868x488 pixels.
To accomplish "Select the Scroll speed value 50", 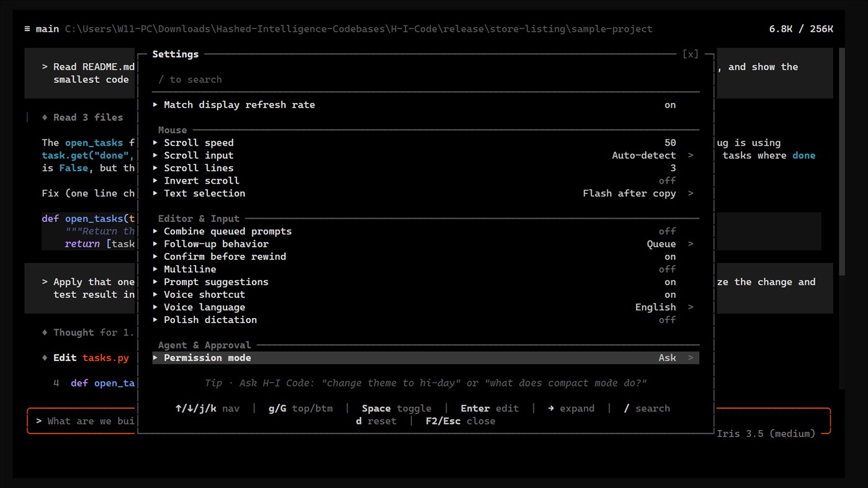I will pos(670,143).
